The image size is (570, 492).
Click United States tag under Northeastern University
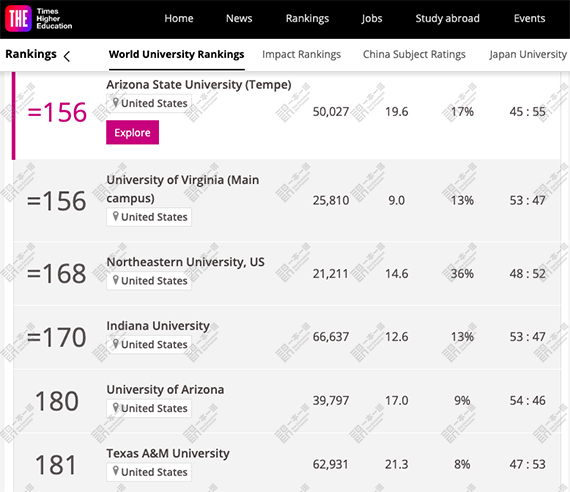[149, 281]
